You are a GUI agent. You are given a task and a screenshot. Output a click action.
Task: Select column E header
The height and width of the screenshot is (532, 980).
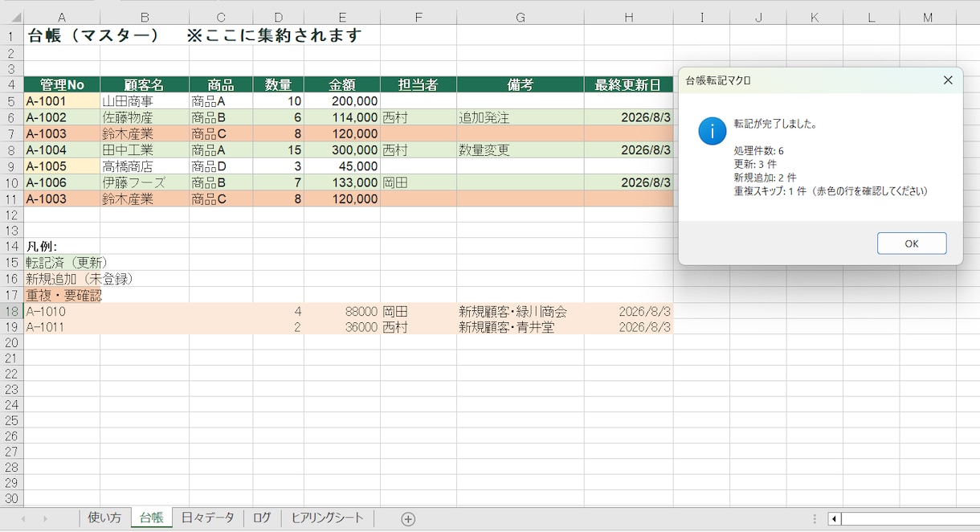point(342,17)
